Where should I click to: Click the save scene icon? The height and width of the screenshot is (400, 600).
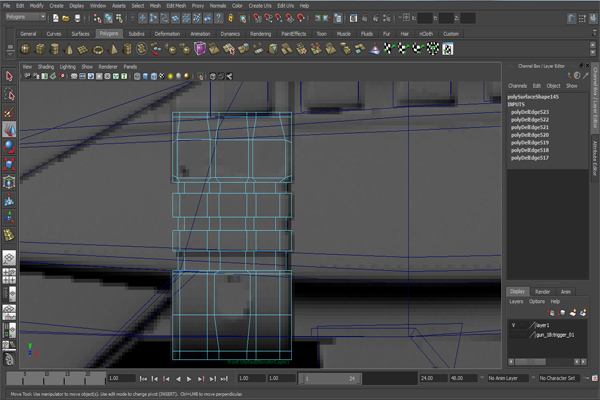point(77,18)
